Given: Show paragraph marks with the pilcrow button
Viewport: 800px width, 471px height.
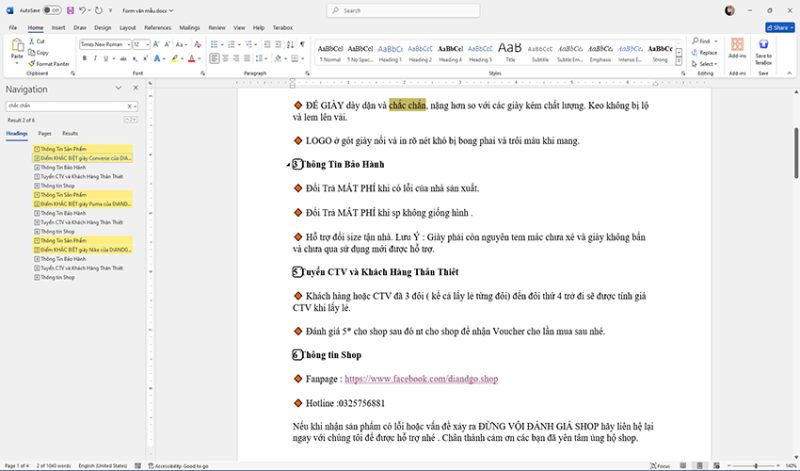Looking at the screenshot, I should pyautogui.click(x=302, y=44).
